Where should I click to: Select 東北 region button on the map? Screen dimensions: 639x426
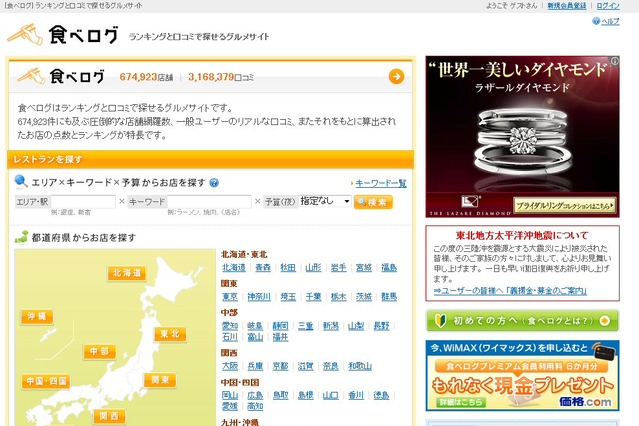click(170, 334)
